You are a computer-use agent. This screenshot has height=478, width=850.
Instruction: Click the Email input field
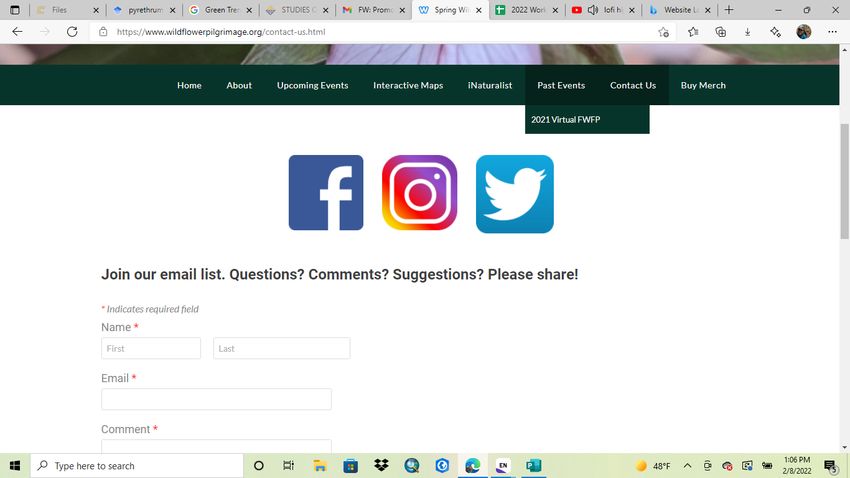click(x=216, y=399)
